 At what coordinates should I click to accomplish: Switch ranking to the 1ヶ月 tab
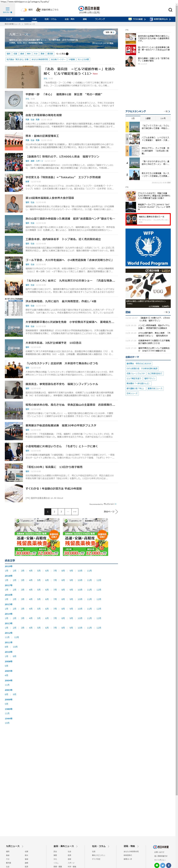coord(163,118)
